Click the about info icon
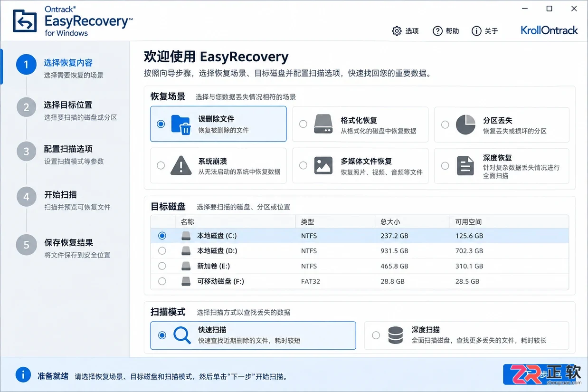 [476, 31]
